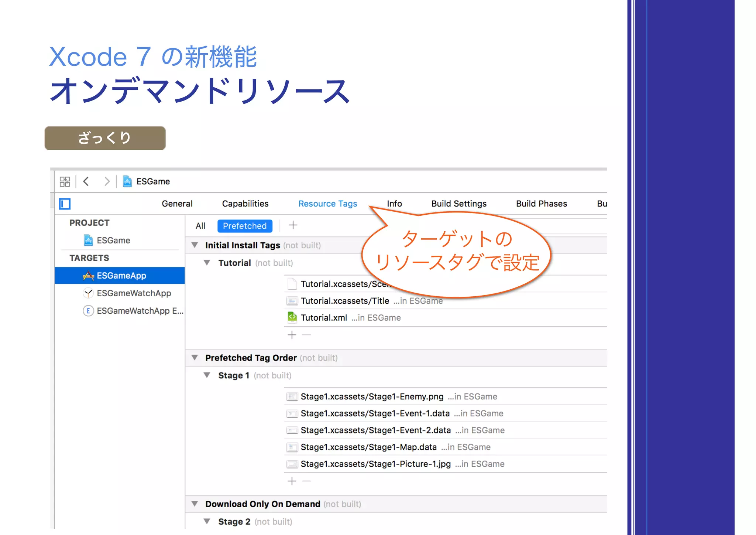The width and height of the screenshot is (756, 535).
Task: Select the ESGame project icon under PROJECT
Action: pyautogui.click(x=88, y=240)
